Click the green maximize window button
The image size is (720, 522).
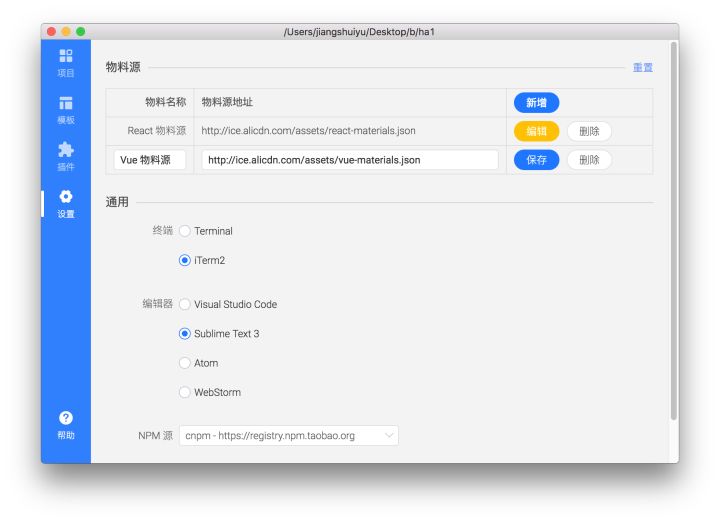tap(81, 32)
